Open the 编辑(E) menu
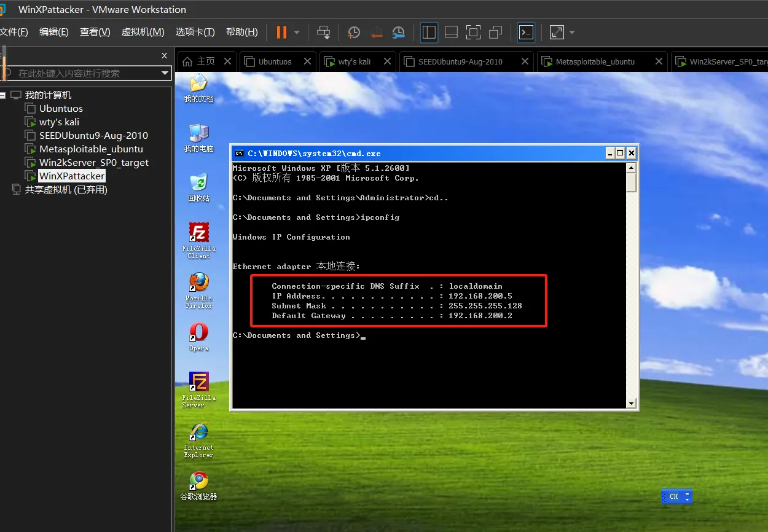This screenshot has width=768, height=532. (54, 32)
